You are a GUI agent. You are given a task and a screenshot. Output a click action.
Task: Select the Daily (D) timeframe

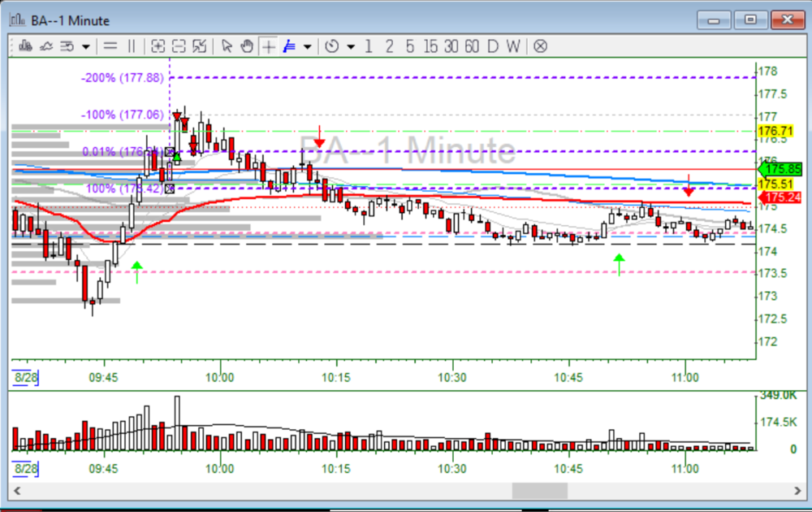pos(492,46)
